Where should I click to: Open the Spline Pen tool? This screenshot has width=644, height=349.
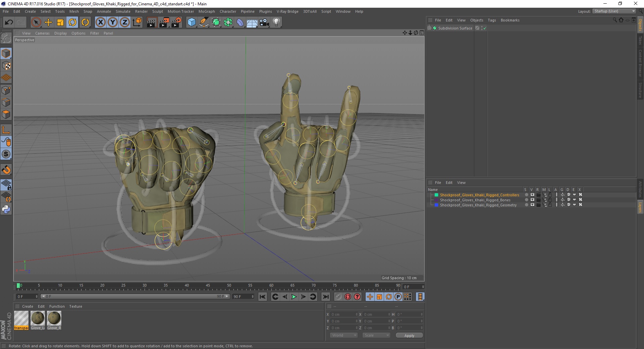coord(204,22)
